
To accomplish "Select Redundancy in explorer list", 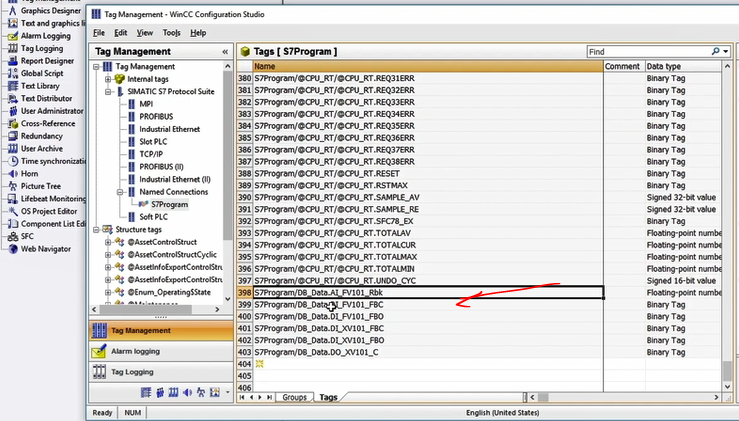I will coord(41,136).
